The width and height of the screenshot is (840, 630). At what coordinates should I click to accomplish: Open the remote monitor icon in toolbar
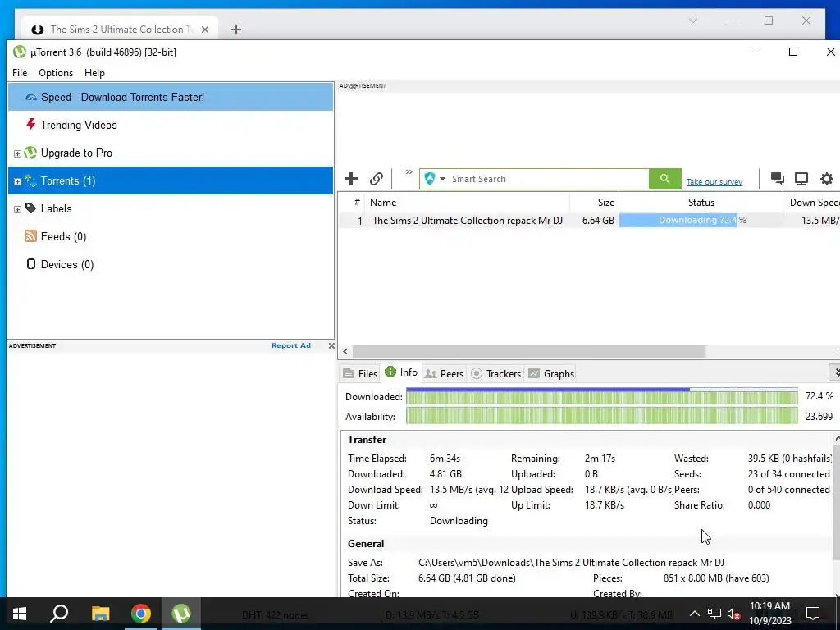801,179
